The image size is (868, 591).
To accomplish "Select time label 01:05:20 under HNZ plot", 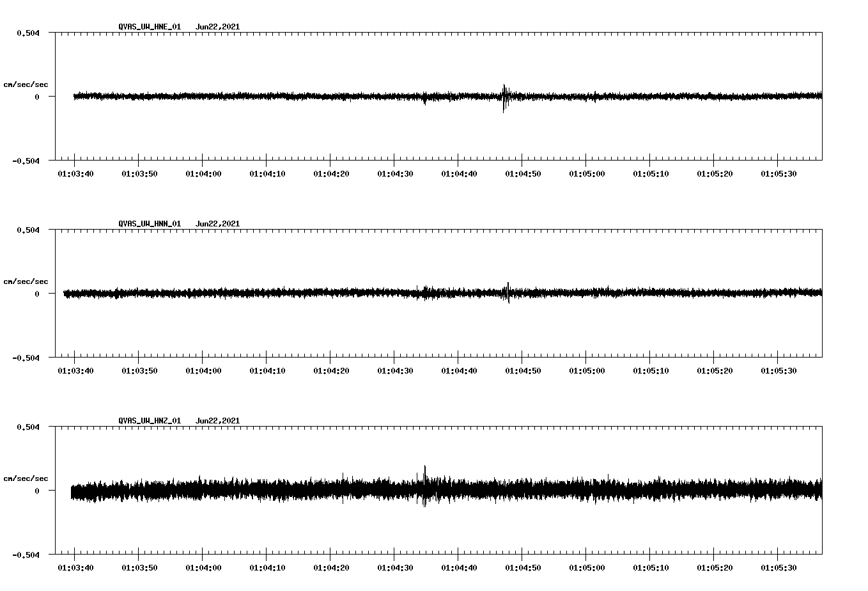I will [715, 568].
